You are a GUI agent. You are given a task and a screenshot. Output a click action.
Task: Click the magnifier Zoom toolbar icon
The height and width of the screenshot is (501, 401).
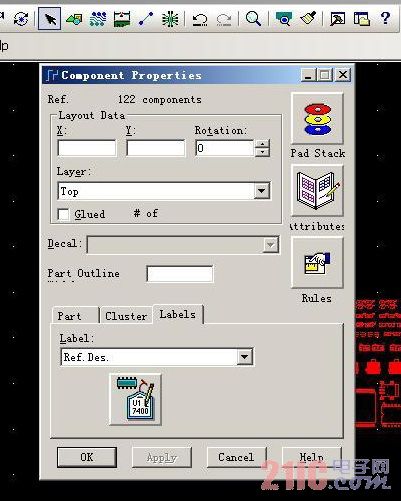point(253,19)
